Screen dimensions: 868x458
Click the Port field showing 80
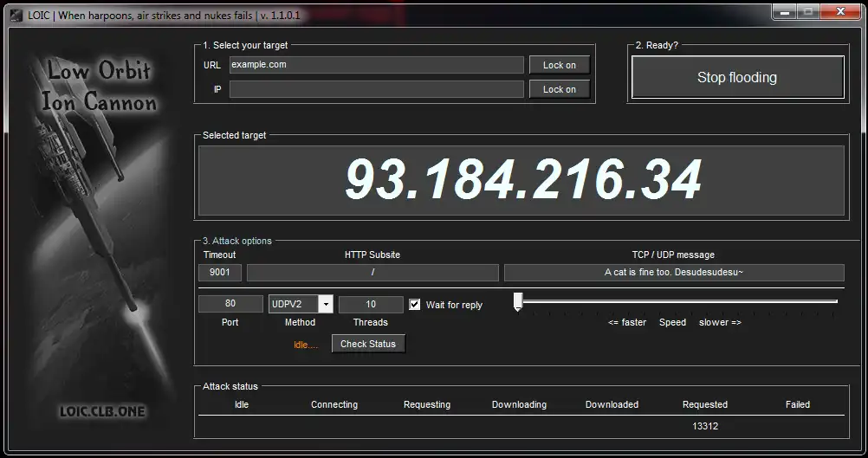[x=230, y=304]
